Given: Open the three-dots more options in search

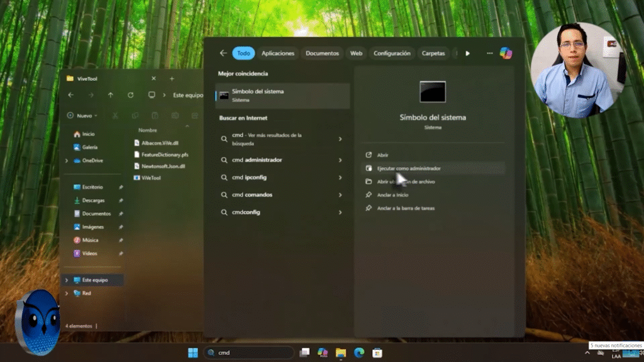Looking at the screenshot, I should click(x=489, y=53).
